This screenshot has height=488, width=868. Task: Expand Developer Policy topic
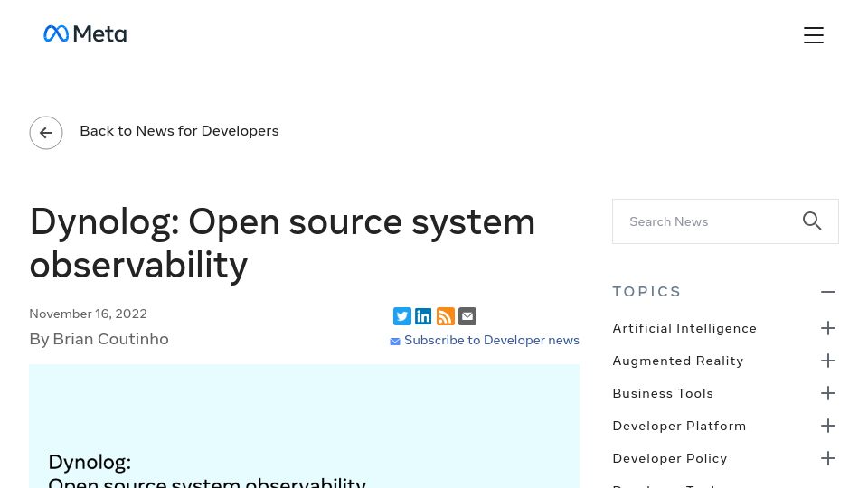tap(828, 458)
